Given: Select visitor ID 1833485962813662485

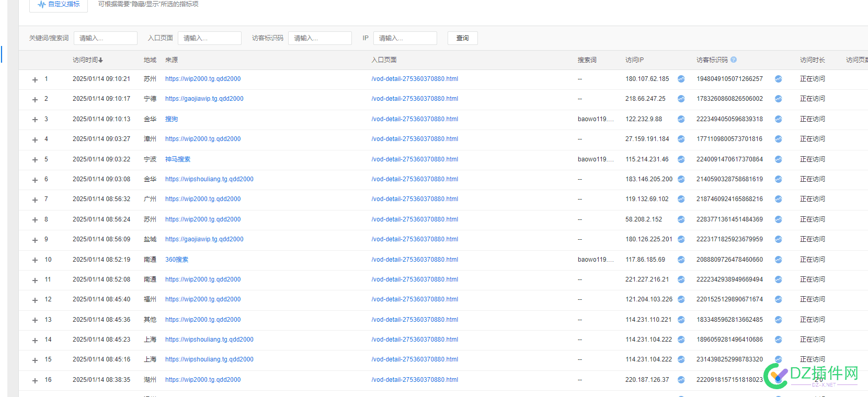Looking at the screenshot, I should click(x=729, y=320).
